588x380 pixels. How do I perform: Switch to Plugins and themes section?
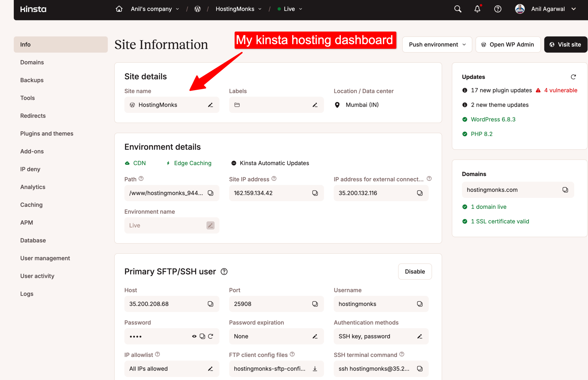tap(47, 133)
